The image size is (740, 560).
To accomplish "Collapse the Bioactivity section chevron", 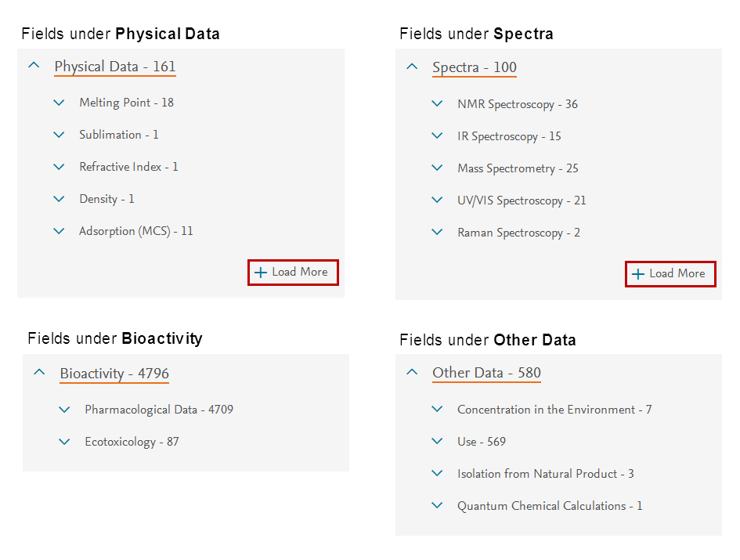I will tap(39, 373).
